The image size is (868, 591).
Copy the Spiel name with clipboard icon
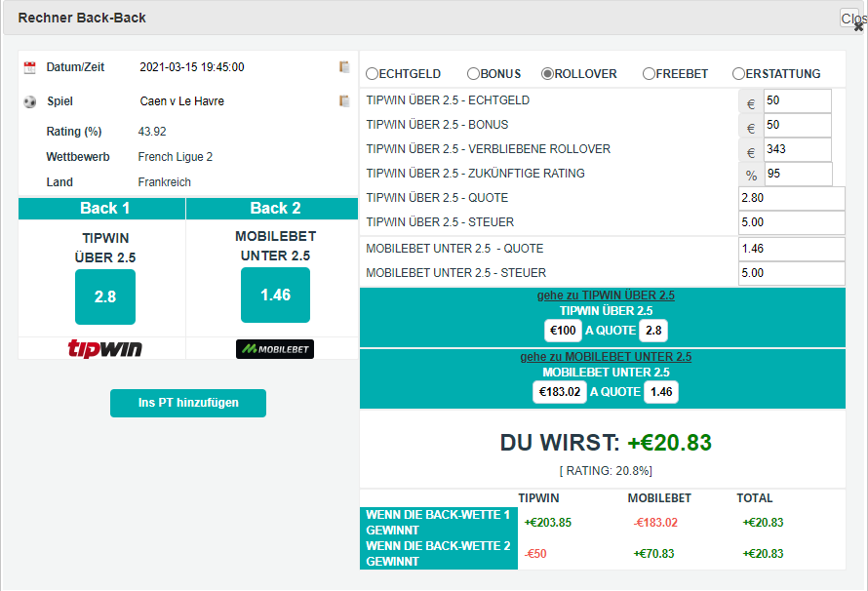click(344, 101)
